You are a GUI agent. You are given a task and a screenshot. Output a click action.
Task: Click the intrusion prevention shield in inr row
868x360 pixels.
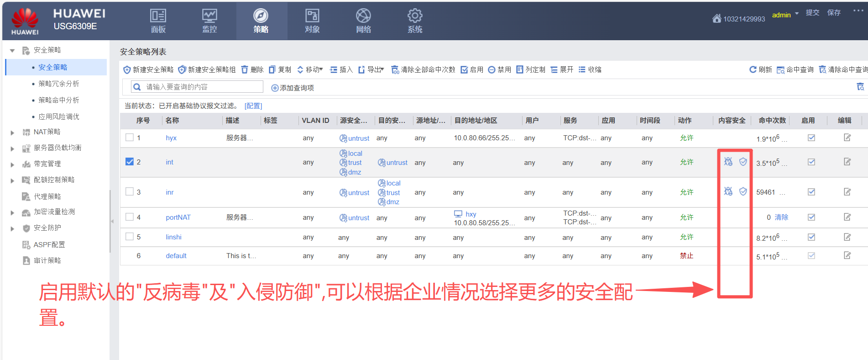pyautogui.click(x=743, y=191)
